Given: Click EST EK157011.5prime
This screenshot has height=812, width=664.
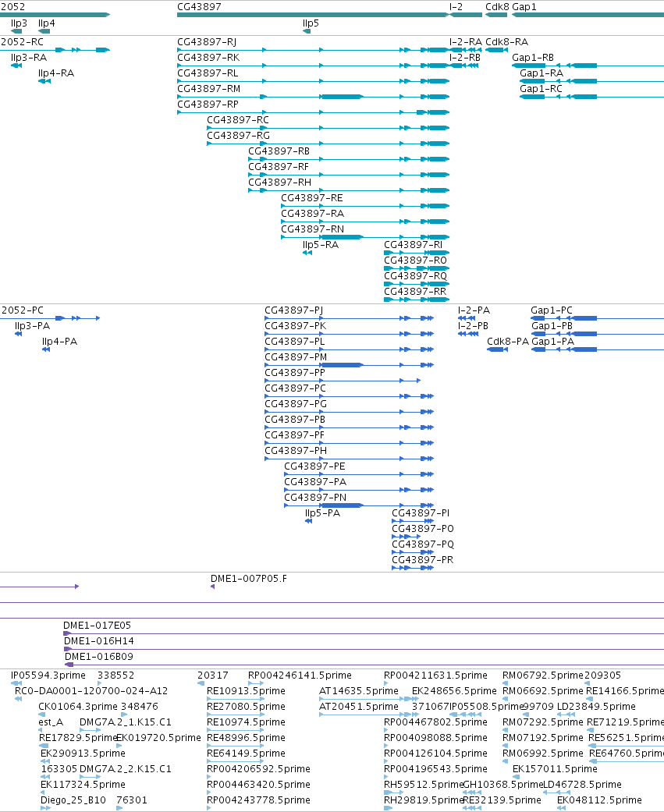Looking at the screenshot, I should pos(555,769).
